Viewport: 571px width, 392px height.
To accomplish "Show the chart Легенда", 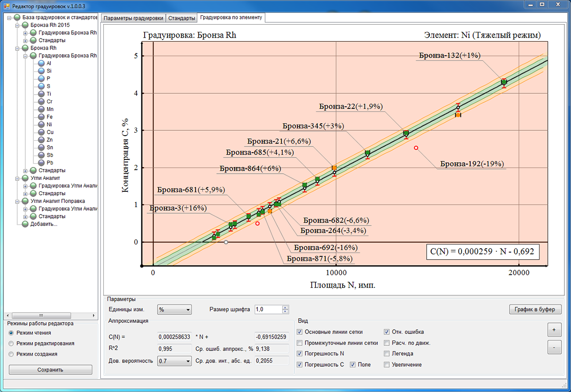I will click(x=387, y=354).
